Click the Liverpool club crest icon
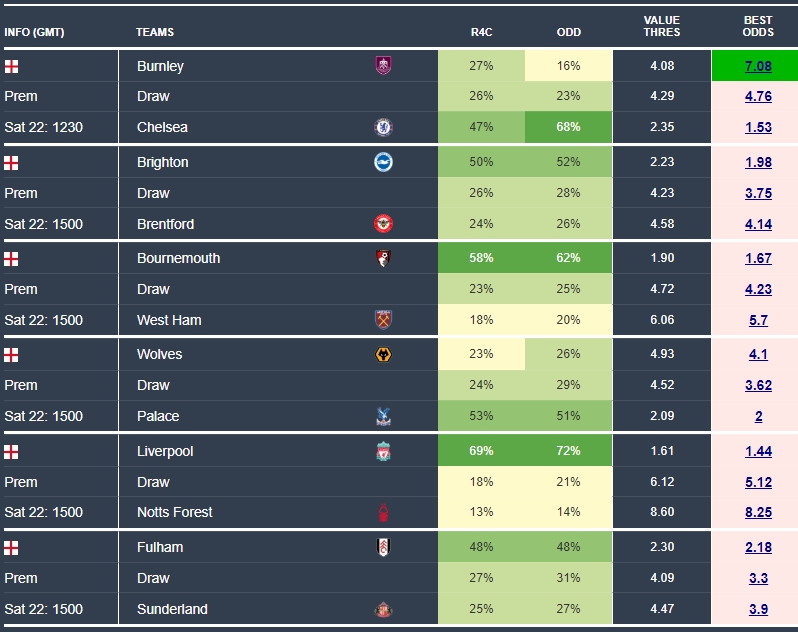The width and height of the screenshot is (798, 632). click(383, 451)
